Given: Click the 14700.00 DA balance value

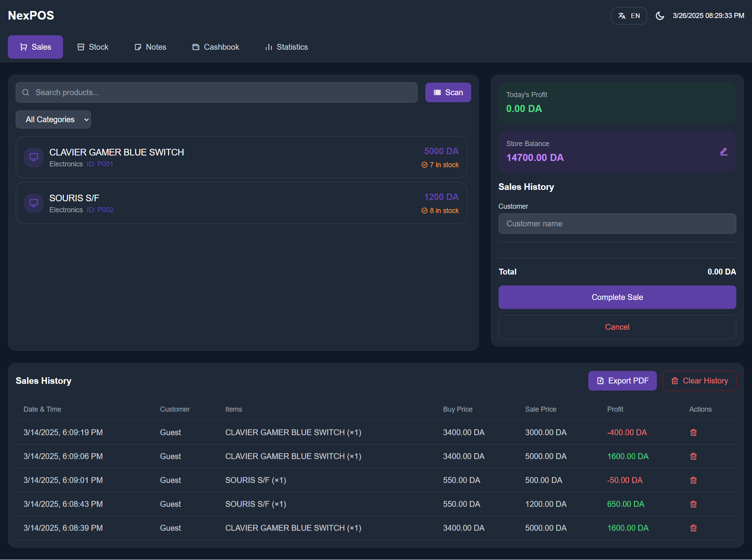Looking at the screenshot, I should pos(535,158).
